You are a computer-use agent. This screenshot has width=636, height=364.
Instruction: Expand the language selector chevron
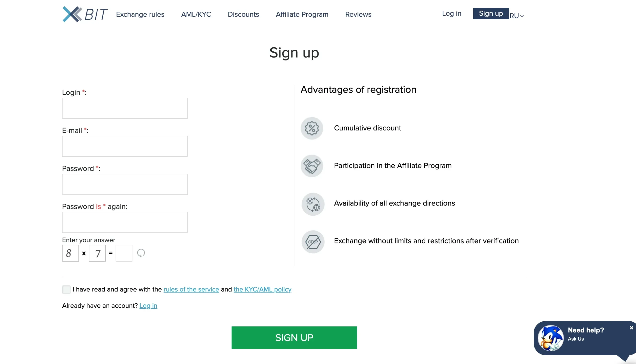point(522,16)
